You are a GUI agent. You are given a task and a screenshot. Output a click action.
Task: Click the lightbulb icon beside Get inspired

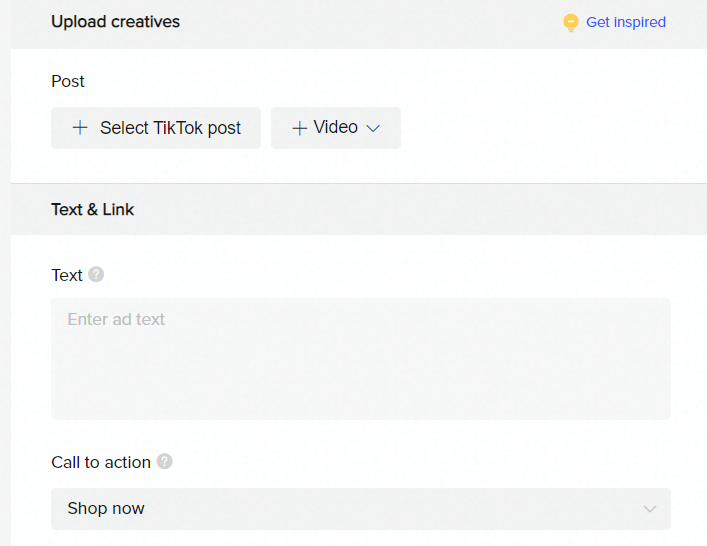coord(571,22)
